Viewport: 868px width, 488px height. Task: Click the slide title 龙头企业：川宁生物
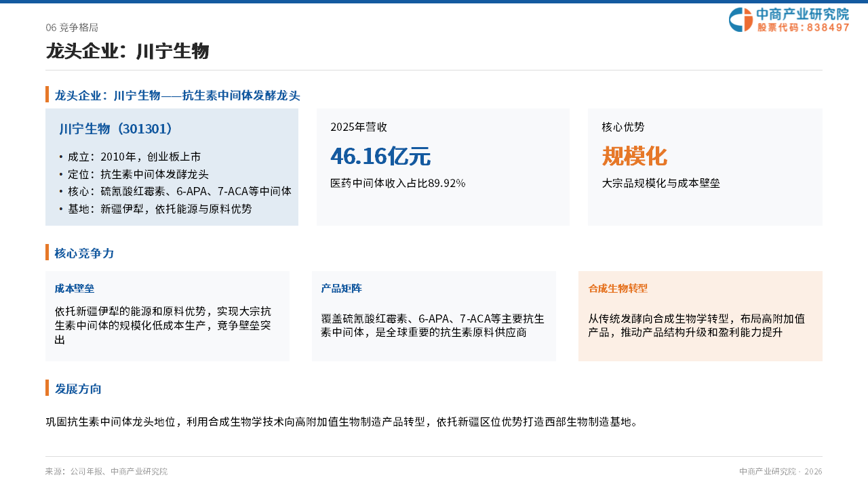pos(127,52)
